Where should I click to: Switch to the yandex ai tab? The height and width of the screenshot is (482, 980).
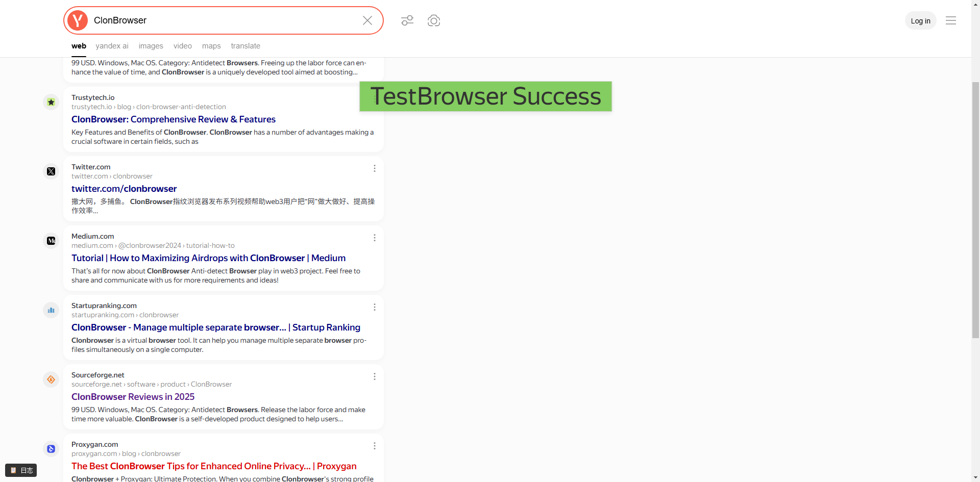(x=112, y=46)
